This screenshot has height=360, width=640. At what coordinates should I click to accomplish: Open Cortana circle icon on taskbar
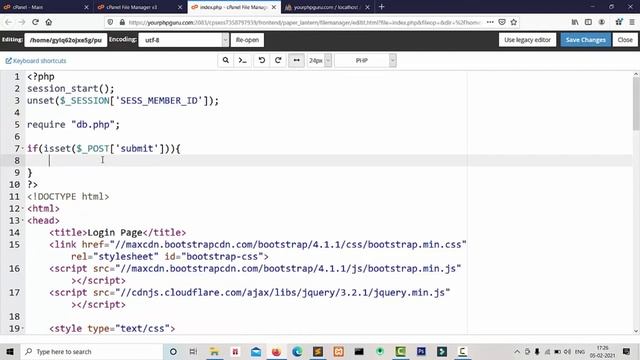(x=173, y=351)
